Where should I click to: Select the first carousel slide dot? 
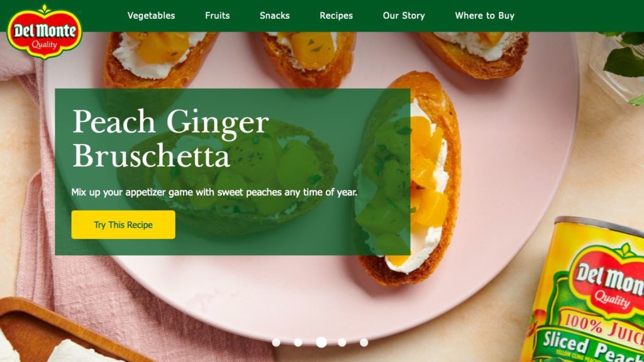[277, 343]
